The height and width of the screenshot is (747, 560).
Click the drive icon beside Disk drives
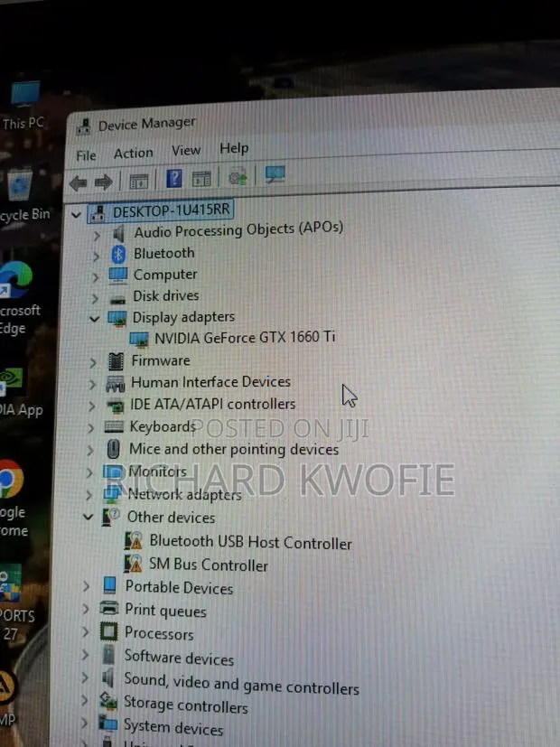(117, 299)
